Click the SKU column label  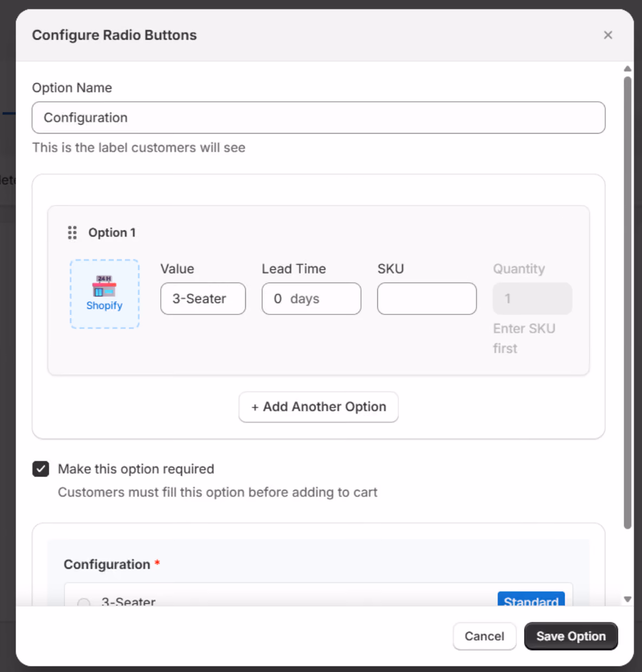click(391, 269)
